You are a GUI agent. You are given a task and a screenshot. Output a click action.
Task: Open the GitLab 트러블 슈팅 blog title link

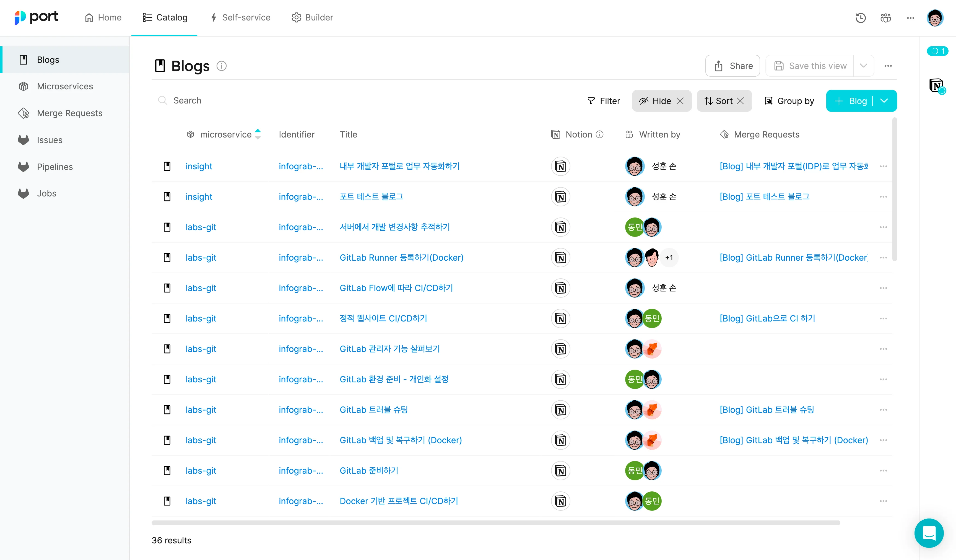(373, 410)
